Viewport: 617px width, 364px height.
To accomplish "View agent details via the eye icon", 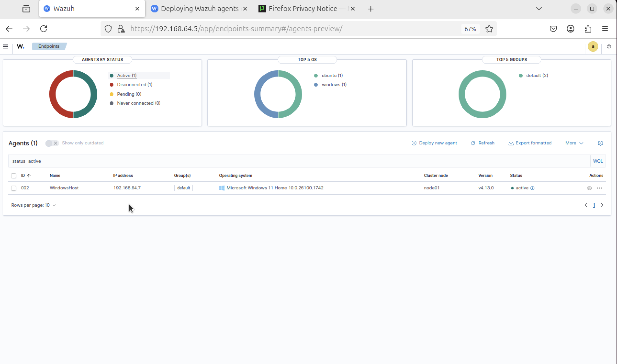I will pos(589,188).
